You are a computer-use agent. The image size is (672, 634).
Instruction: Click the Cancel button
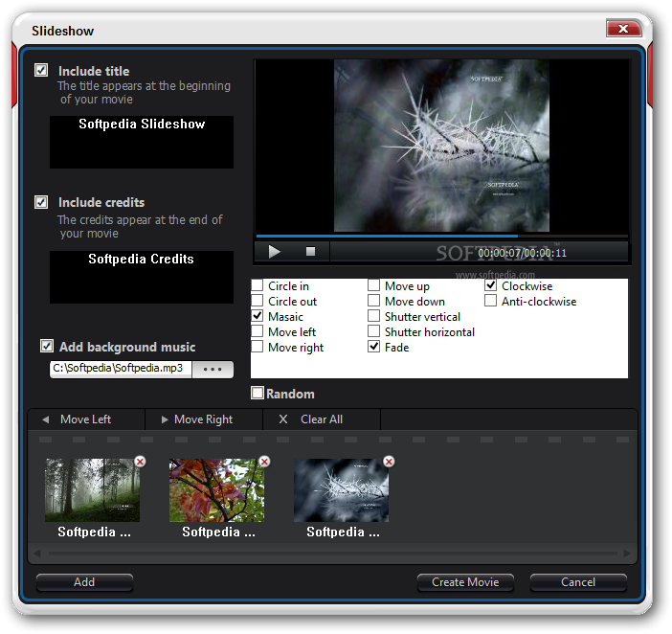point(578,582)
